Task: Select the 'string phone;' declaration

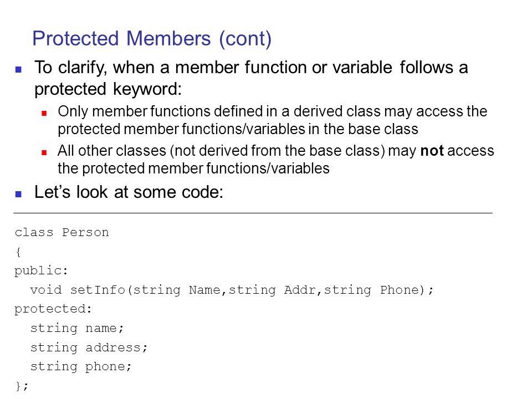Action: tap(81, 367)
